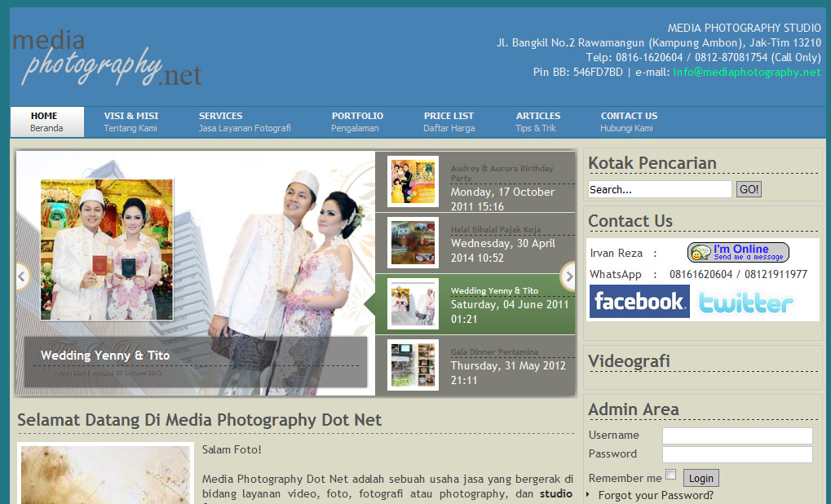Open the Facebook page icon

639,302
